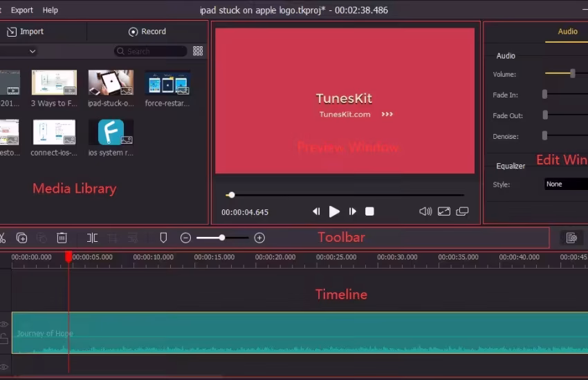The width and height of the screenshot is (588, 380).
Task: Split the clip at the playhead
Action: tap(92, 238)
